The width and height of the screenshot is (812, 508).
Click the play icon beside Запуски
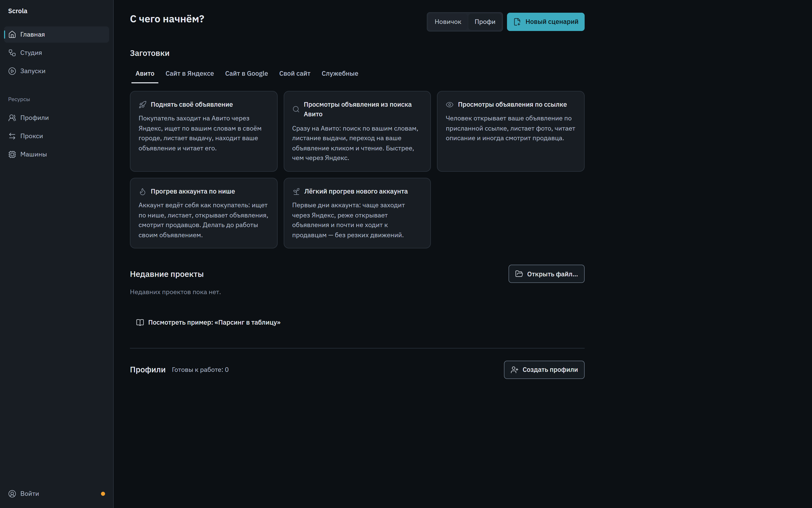click(x=12, y=71)
